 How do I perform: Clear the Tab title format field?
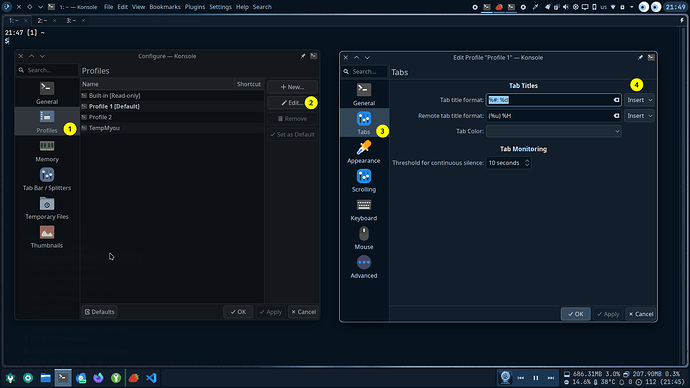tap(616, 100)
